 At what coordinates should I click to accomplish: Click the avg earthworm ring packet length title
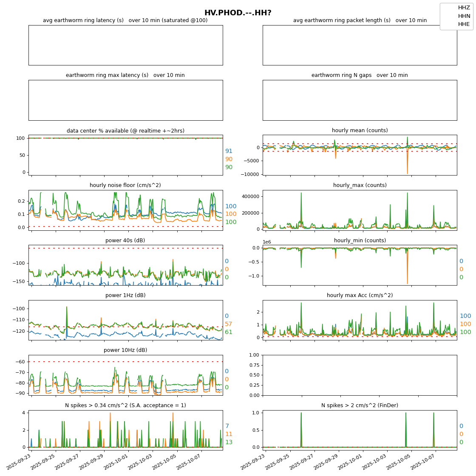[360, 20]
